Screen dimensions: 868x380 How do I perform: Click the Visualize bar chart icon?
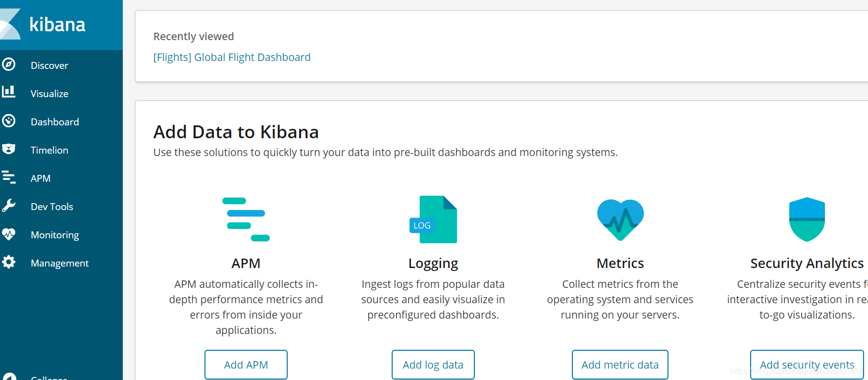[x=8, y=92]
